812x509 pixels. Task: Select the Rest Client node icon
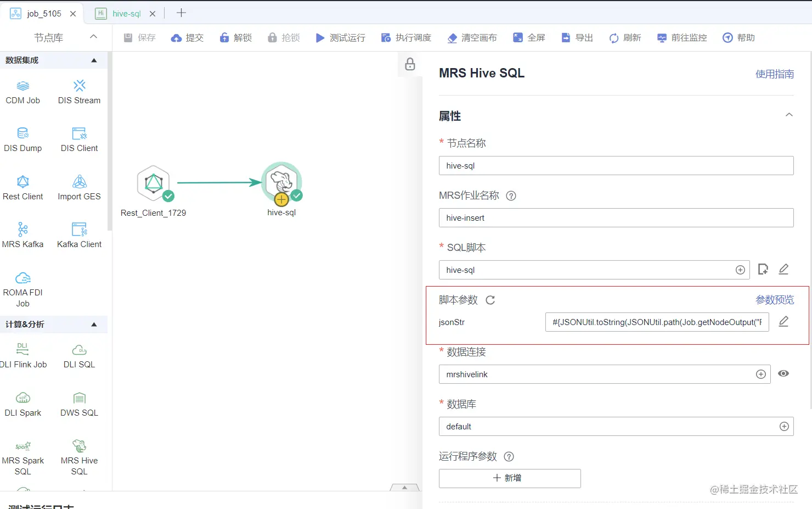click(23, 182)
